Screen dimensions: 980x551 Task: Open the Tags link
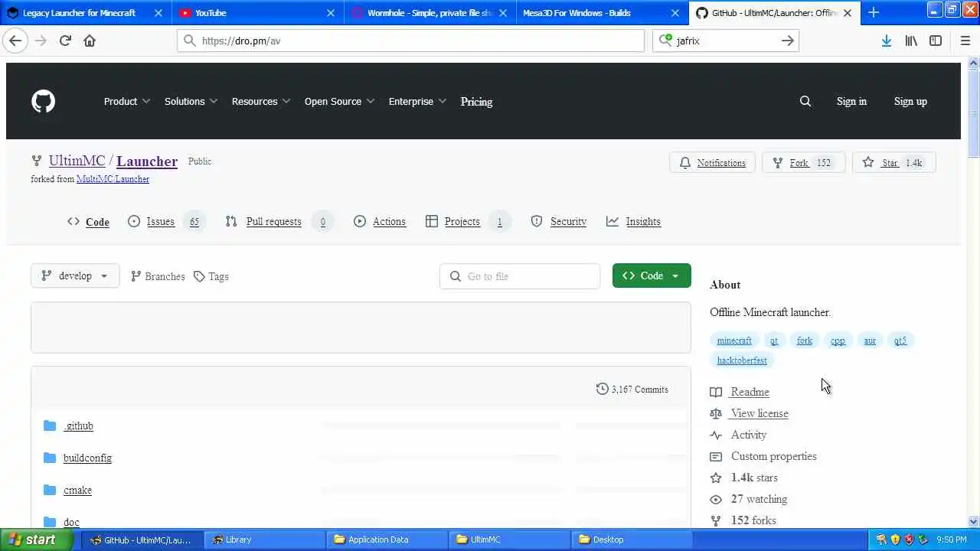pyautogui.click(x=211, y=276)
